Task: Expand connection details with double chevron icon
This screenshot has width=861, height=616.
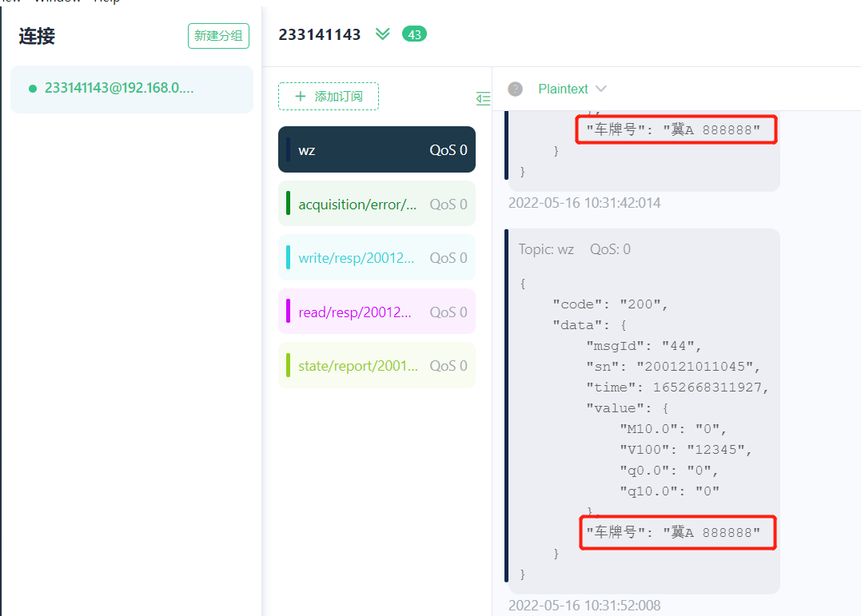Action: click(383, 34)
